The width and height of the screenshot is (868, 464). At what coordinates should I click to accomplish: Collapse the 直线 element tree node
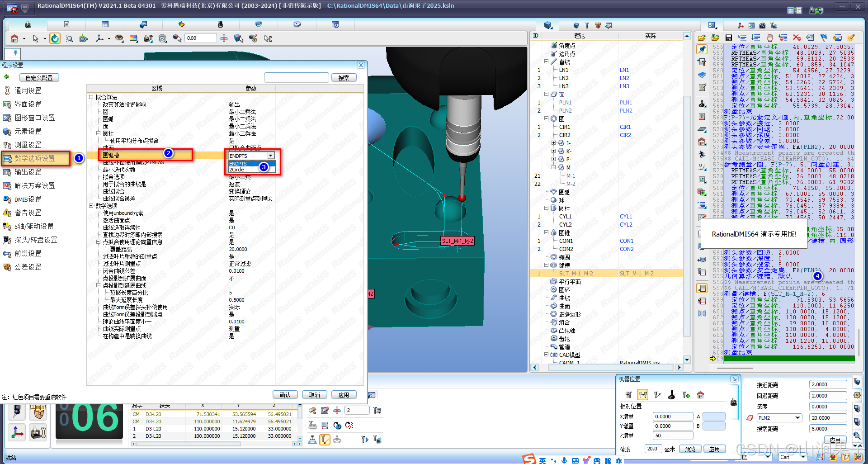[x=546, y=62]
